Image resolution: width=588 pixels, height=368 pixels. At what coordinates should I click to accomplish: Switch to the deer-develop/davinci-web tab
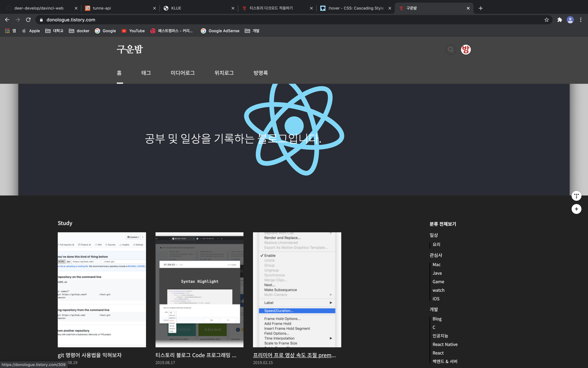(x=39, y=8)
